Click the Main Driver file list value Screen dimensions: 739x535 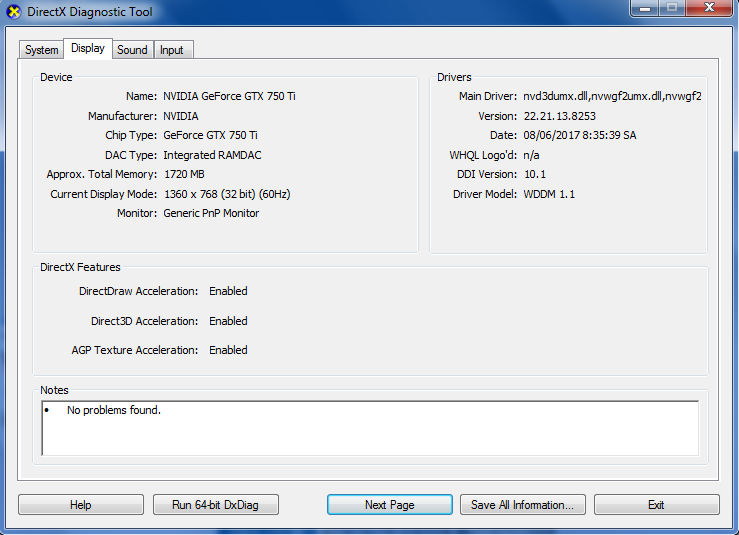pos(612,96)
